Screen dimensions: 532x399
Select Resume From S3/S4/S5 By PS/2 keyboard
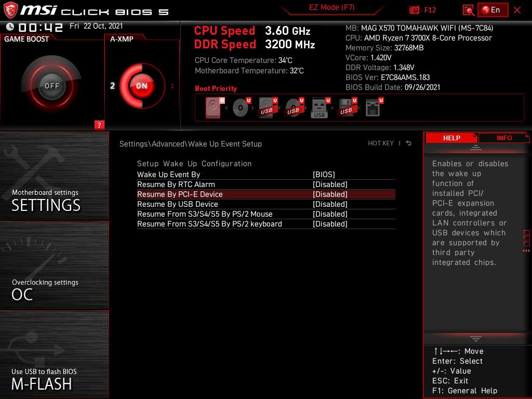point(266,223)
